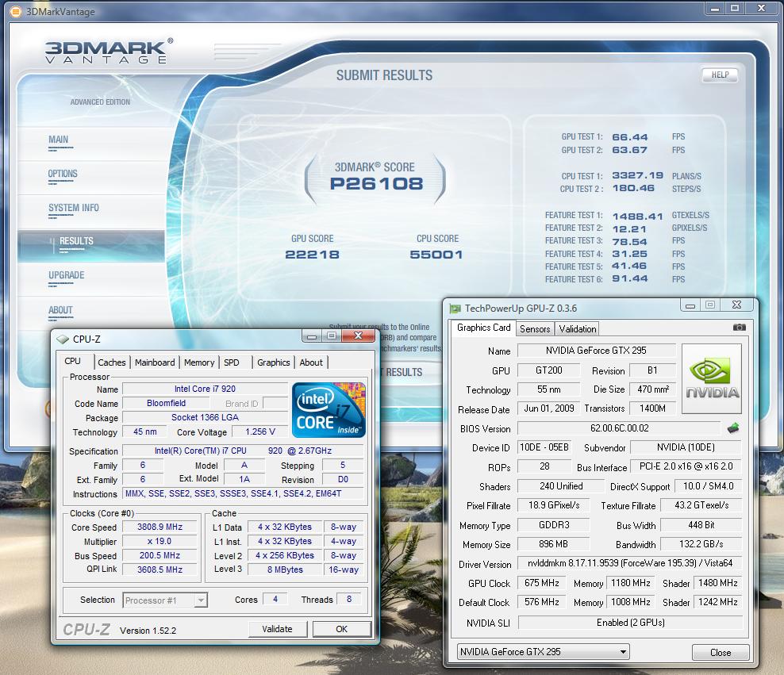Click the BIOS Version field 62.00.6C.00.02
The height and width of the screenshot is (675, 784).
[x=619, y=428]
